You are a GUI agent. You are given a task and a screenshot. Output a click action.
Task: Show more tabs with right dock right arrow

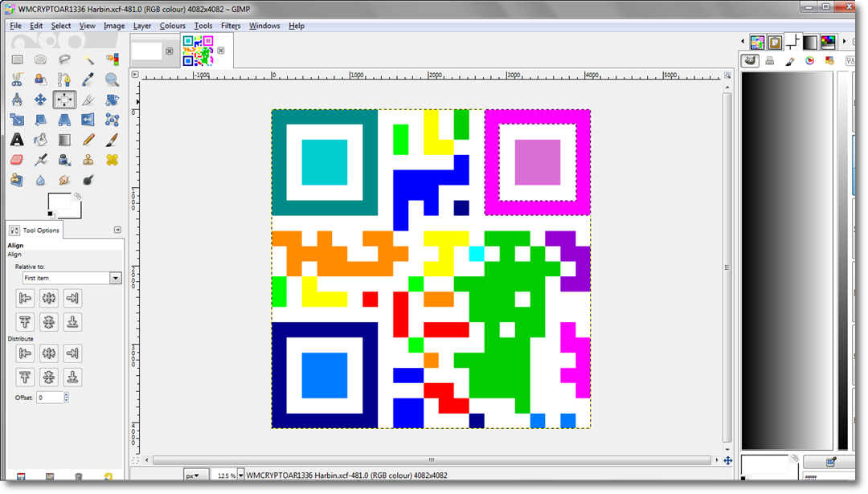[844, 42]
